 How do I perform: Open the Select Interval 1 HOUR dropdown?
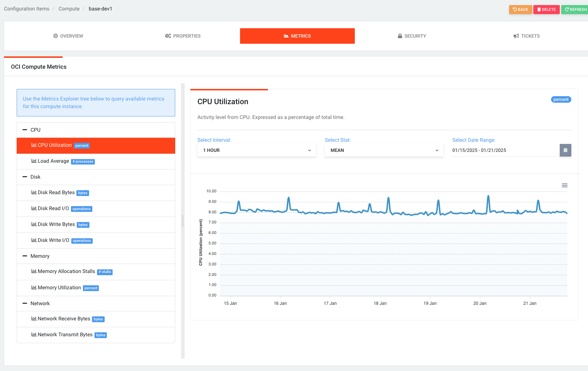[x=257, y=150]
